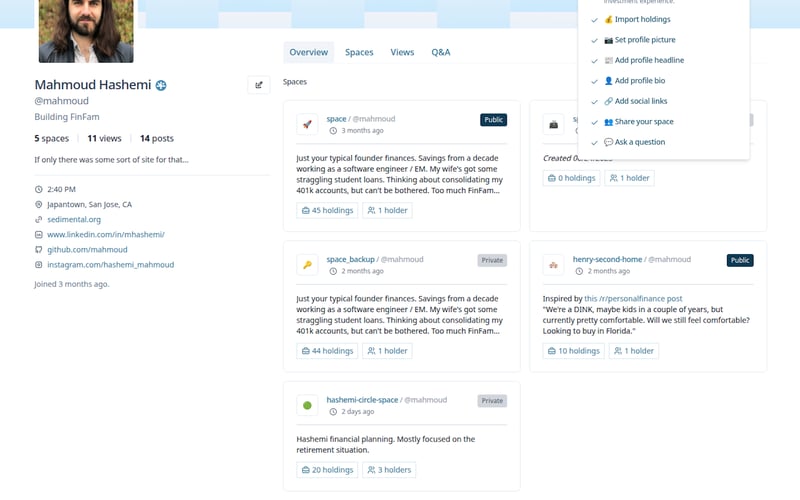Click the location pin icon beside Japantown
Image resolution: width=800 pixels, height=500 pixels.
pyautogui.click(x=38, y=205)
